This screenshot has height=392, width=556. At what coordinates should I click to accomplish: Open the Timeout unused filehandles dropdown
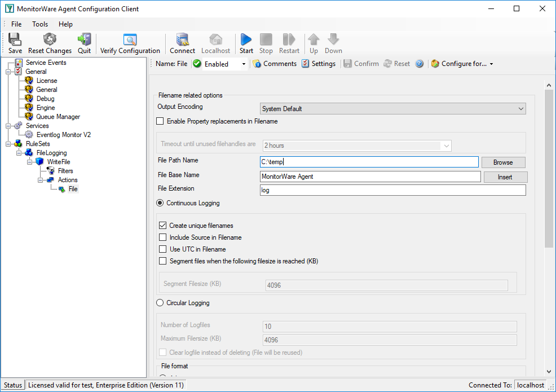click(357, 146)
